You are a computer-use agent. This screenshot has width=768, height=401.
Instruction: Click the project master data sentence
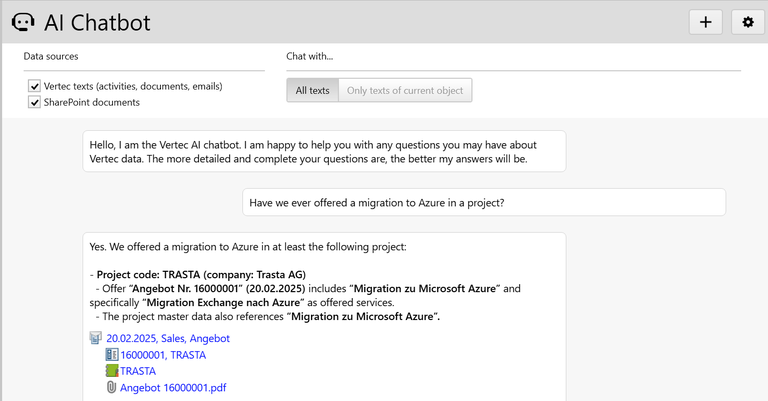pos(267,317)
